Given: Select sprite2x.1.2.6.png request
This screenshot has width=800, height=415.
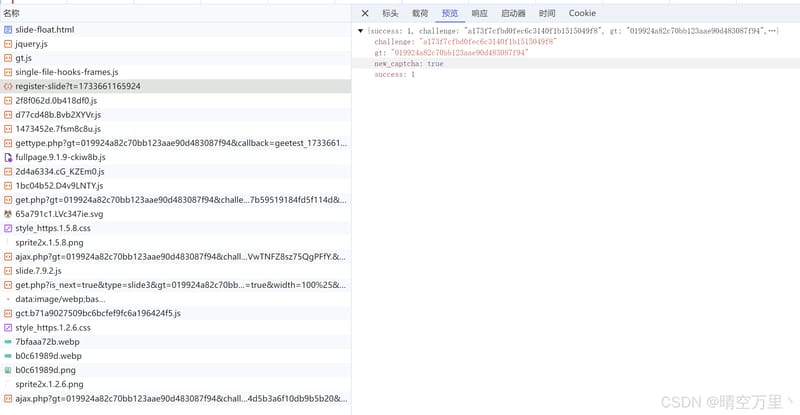Looking at the screenshot, I should 176,384.
